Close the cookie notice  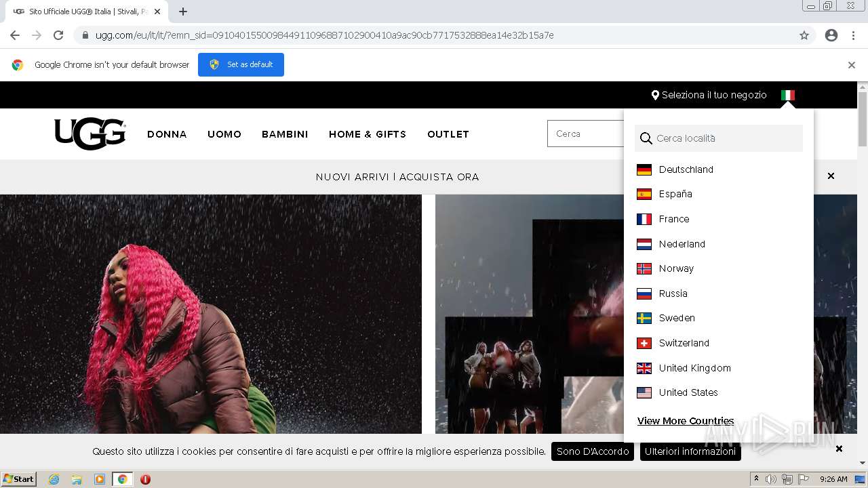(x=839, y=449)
